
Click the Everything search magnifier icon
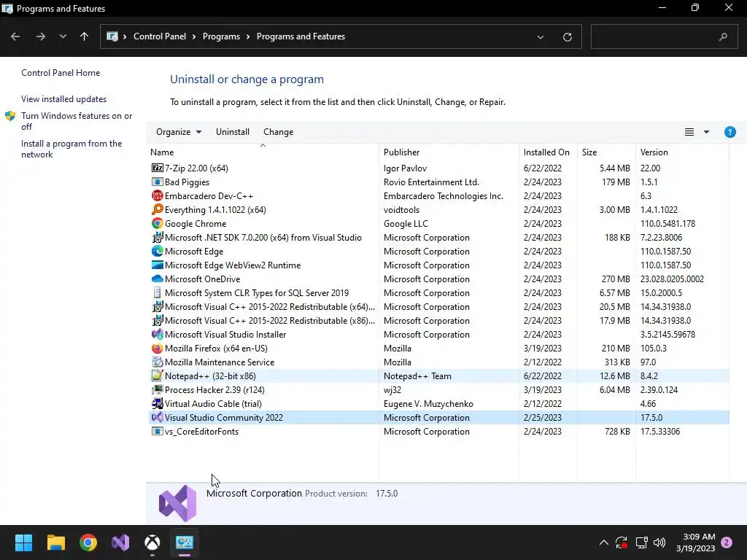pos(157,209)
